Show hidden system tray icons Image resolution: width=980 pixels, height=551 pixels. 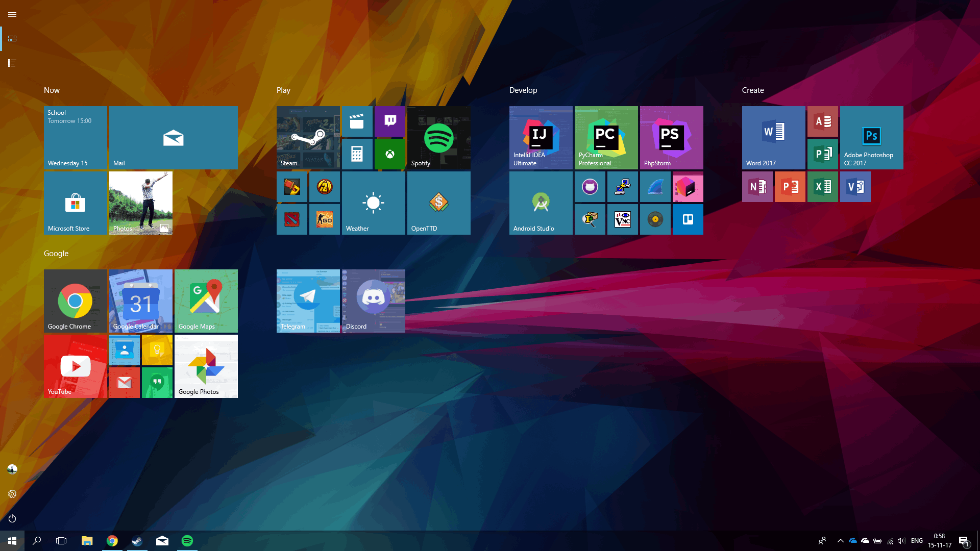point(840,541)
